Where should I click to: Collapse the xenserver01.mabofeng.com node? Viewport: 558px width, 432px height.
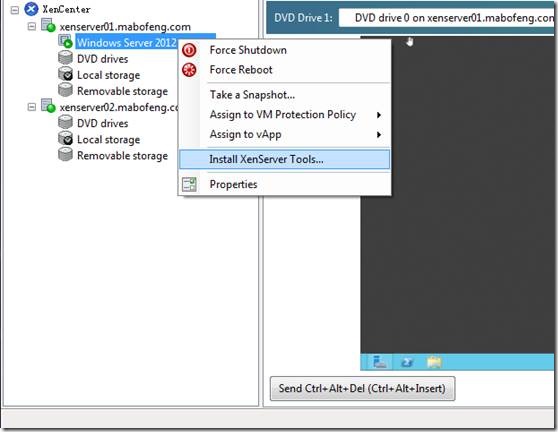pyautogui.click(x=32, y=26)
